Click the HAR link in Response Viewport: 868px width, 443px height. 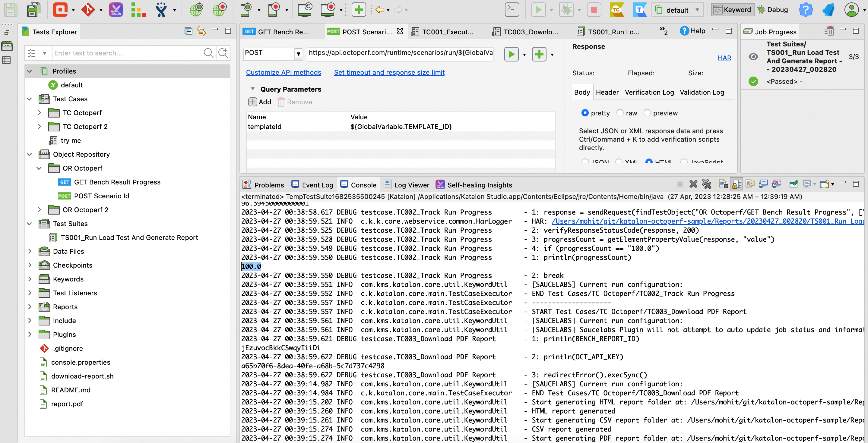(x=724, y=58)
